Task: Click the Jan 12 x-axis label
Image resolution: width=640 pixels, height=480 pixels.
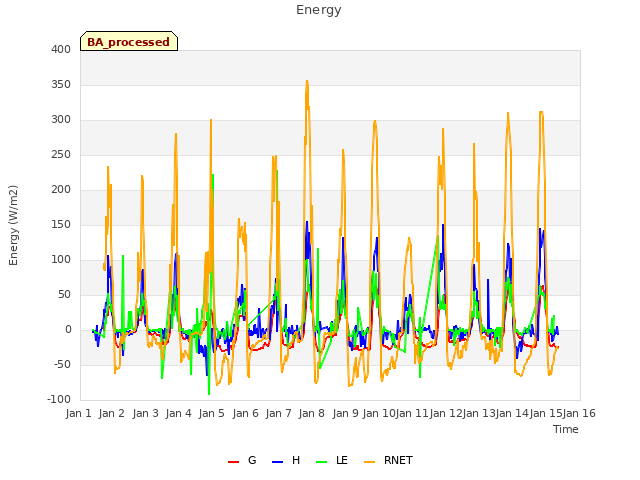Action: point(446,413)
